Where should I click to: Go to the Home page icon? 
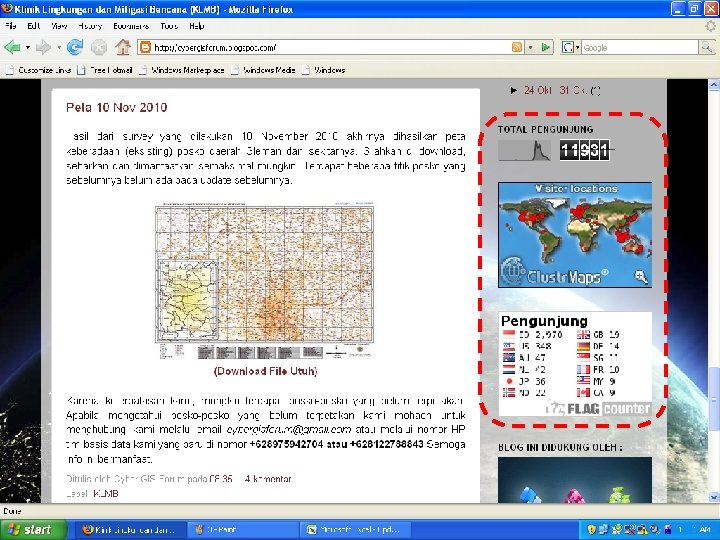[123, 47]
